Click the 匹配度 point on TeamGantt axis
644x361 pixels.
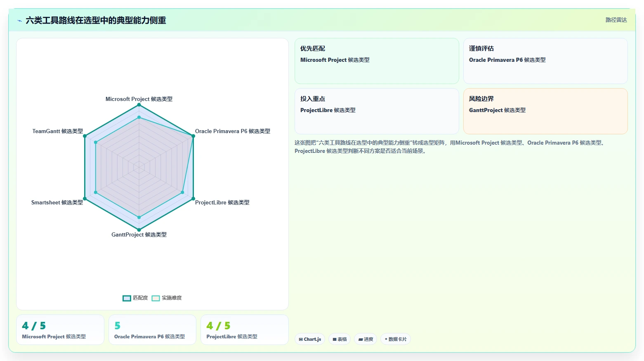click(x=85, y=136)
